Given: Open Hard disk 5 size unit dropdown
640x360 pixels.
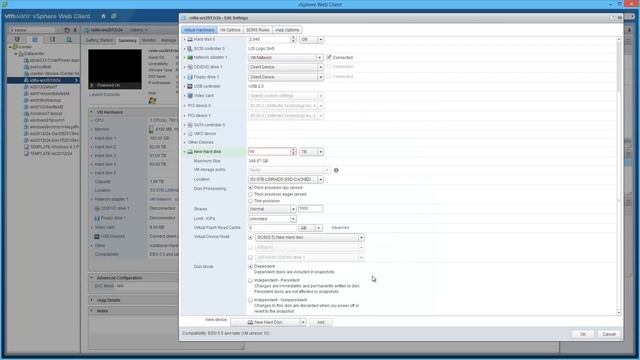Looking at the screenshot, I should (x=311, y=39).
